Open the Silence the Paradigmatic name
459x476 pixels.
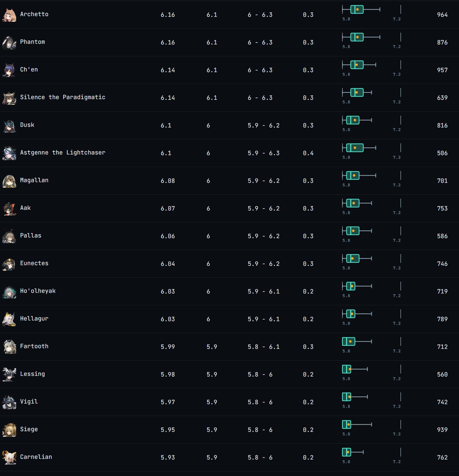click(63, 97)
